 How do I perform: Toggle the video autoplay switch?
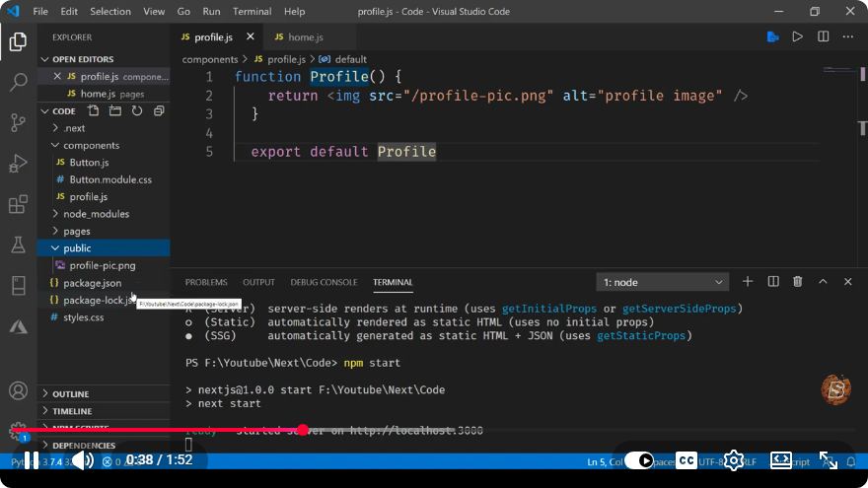point(639,460)
